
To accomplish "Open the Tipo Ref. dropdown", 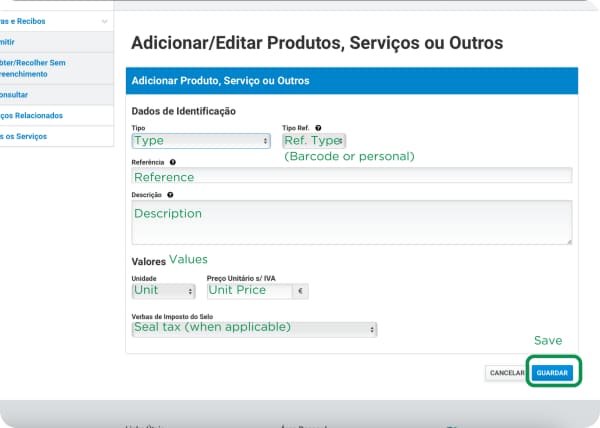I will [x=314, y=141].
